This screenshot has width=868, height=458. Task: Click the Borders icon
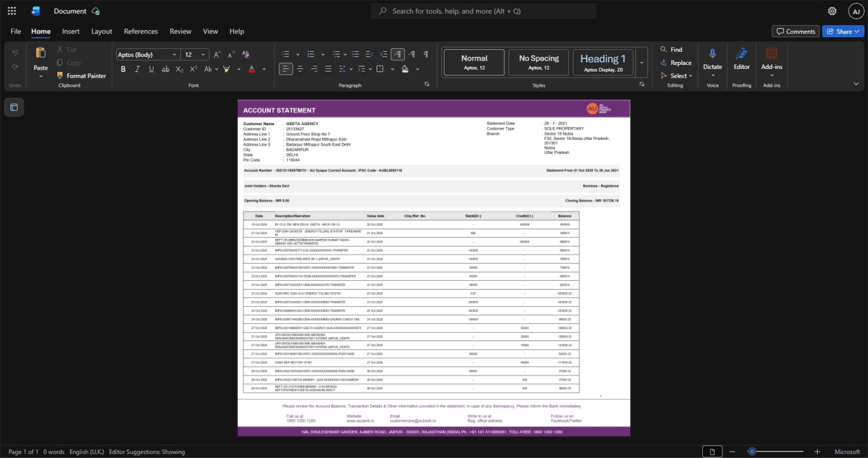click(x=380, y=69)
